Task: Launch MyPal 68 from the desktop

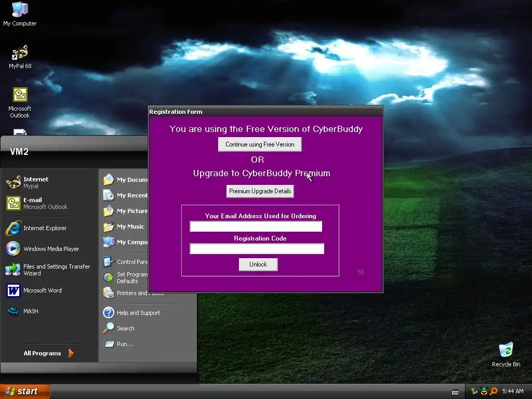Action: tap(20, 57)
